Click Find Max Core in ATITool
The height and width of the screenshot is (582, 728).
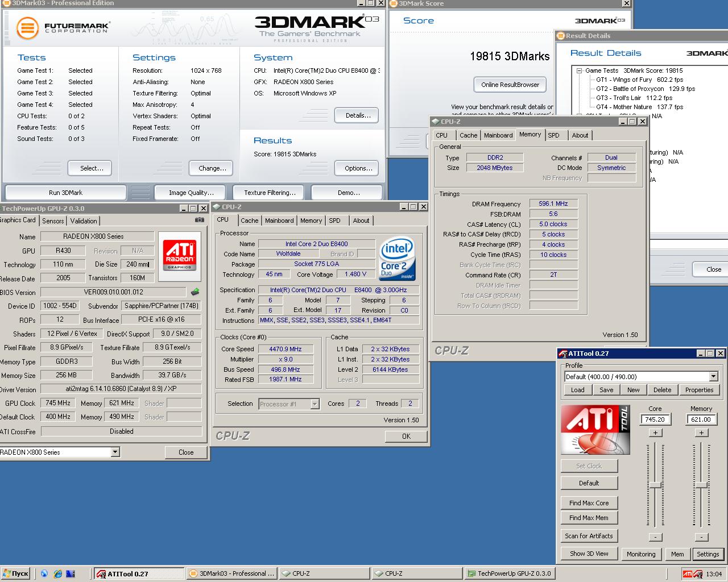(x=589, y=503)
